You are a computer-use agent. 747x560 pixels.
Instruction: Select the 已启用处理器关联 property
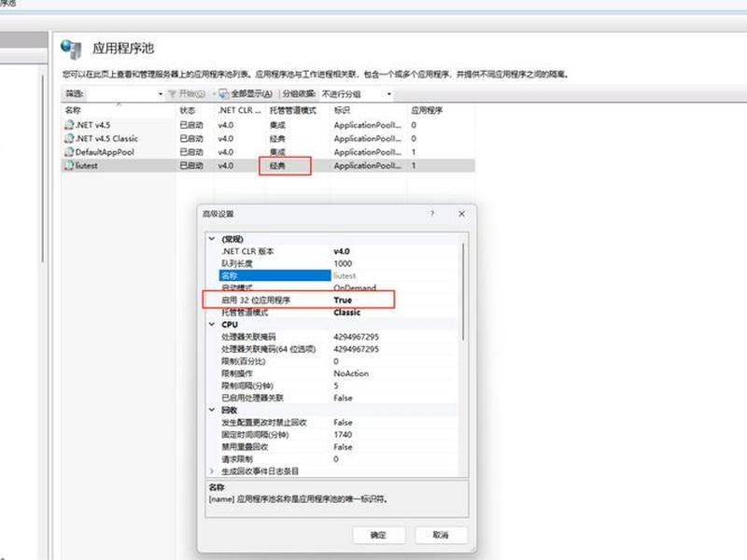click(x=252, y=398)
